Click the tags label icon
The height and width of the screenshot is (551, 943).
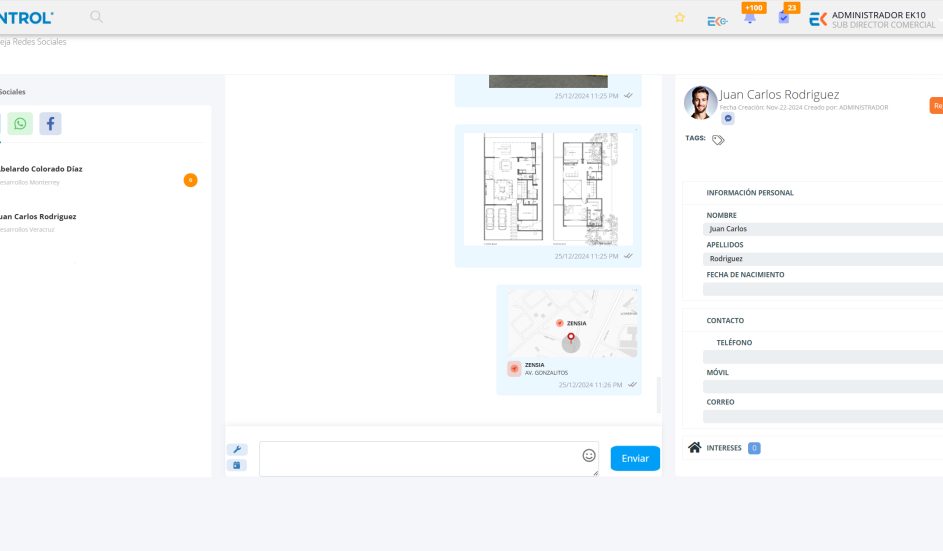(718, 140)
